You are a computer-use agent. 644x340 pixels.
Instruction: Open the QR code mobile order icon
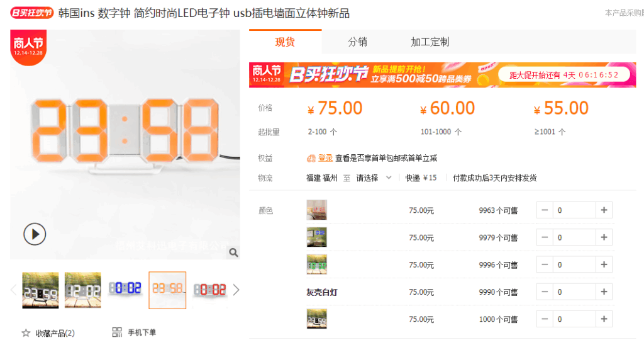tap(117, 332)
